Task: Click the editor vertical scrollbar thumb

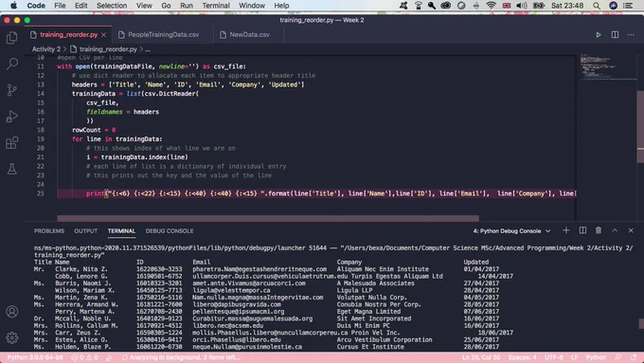Action: tap(640, 126)
